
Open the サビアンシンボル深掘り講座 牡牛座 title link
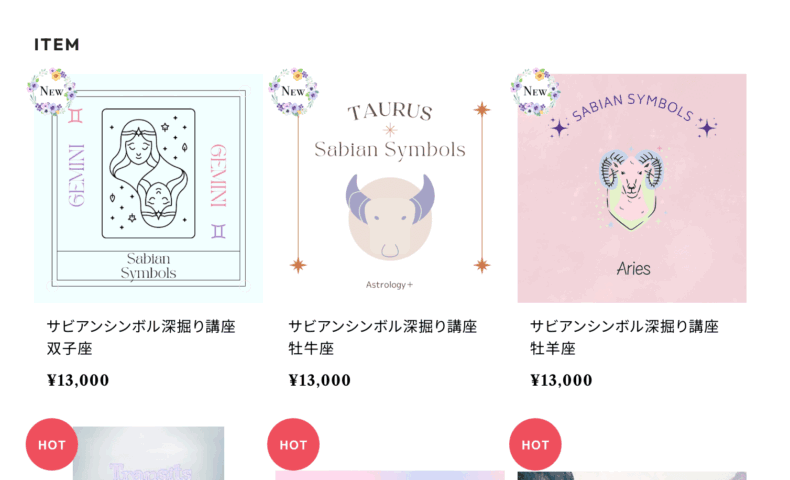pyautogui.click(x=383, y=337)
